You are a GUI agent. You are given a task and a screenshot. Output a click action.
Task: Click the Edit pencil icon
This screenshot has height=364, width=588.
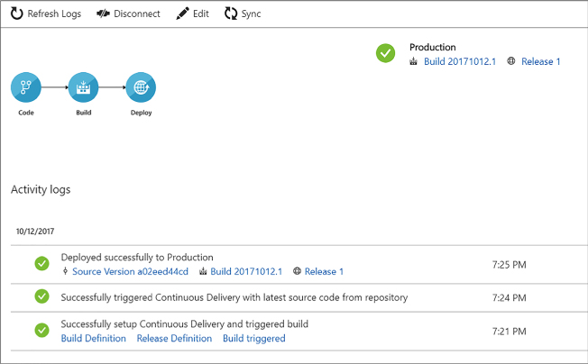tap(183, 14)
